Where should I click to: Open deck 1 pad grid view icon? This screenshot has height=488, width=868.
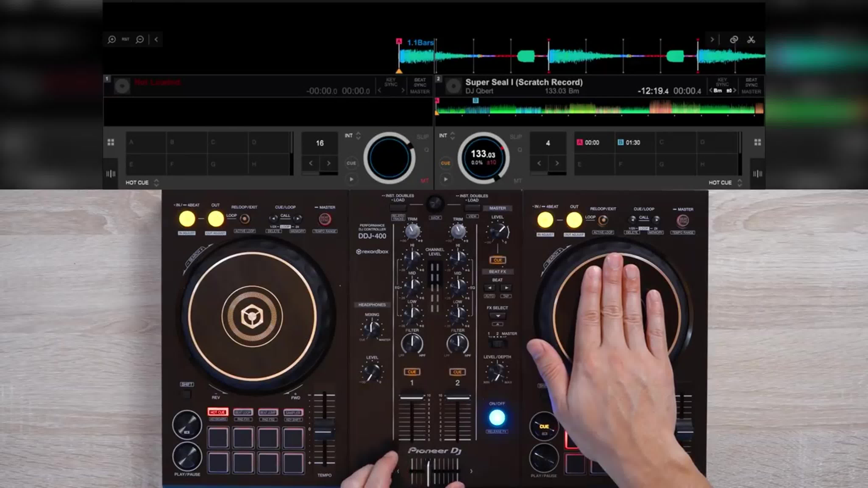click(x=111, y=142)
